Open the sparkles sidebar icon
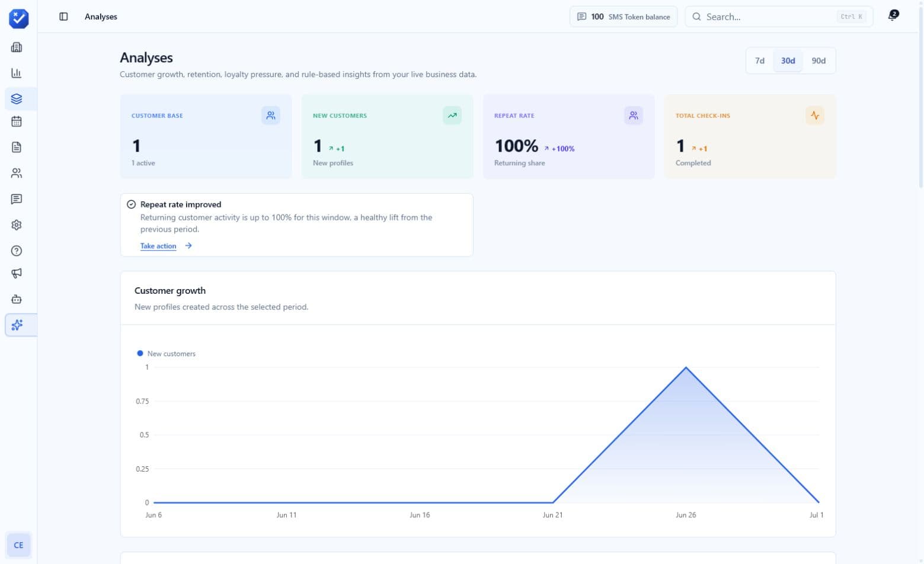The width and height of the screenshot is (924, 564). 17,325
